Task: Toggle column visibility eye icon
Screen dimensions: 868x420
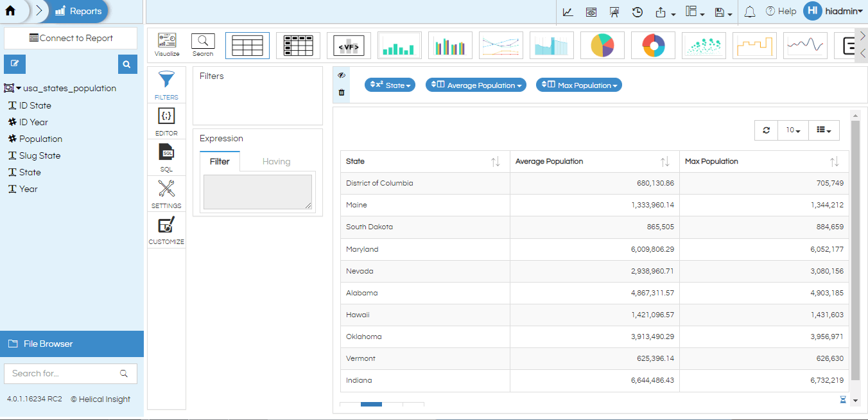Action: tap(342, 75)
